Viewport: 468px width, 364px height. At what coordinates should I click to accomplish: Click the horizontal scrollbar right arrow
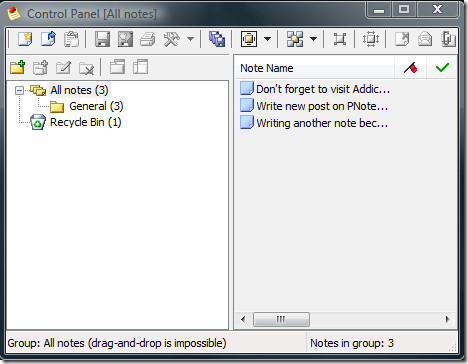pos(447,319)
